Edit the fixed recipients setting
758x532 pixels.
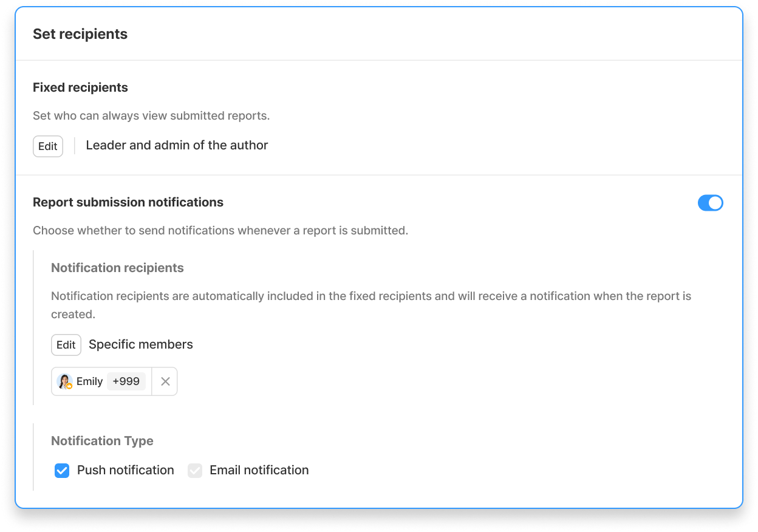48,146
